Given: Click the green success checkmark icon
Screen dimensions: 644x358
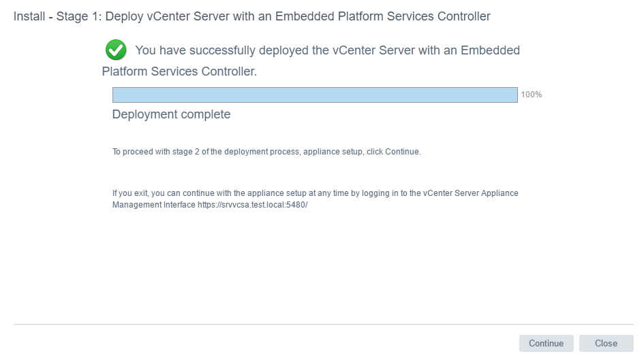Looking at the screenshot, I should [x=116, y=50].
